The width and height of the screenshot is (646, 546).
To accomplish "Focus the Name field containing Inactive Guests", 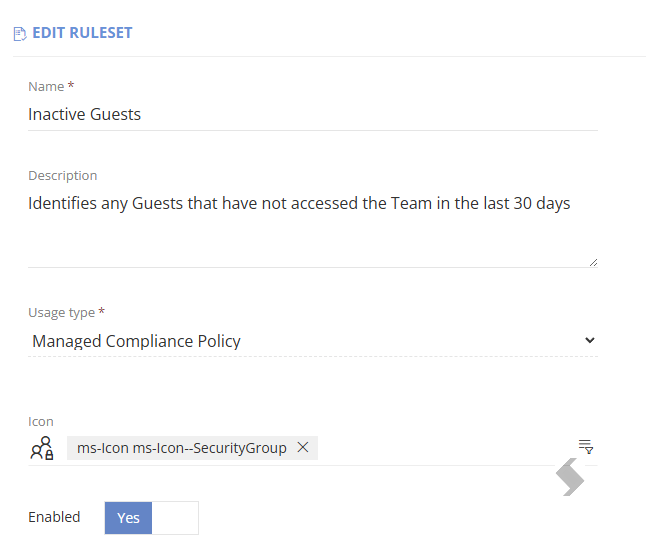I will click(x=313, y=115).
